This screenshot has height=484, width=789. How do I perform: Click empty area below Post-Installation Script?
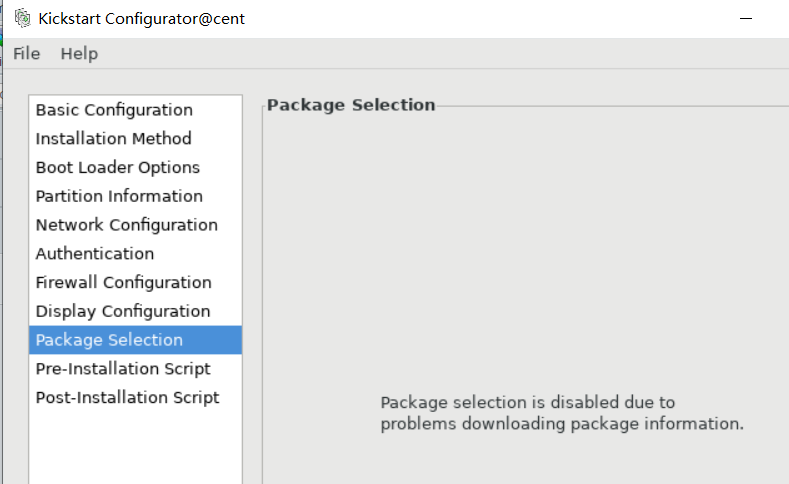135,448
